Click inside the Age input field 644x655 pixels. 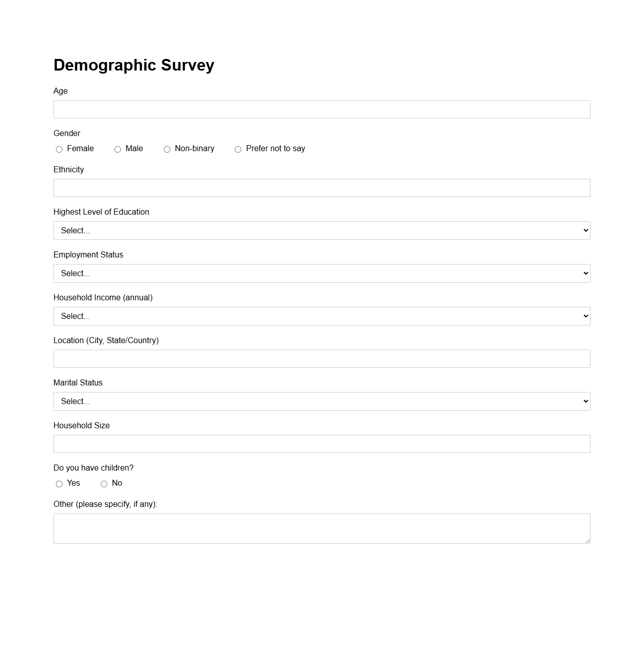click(x=321, y=109)
